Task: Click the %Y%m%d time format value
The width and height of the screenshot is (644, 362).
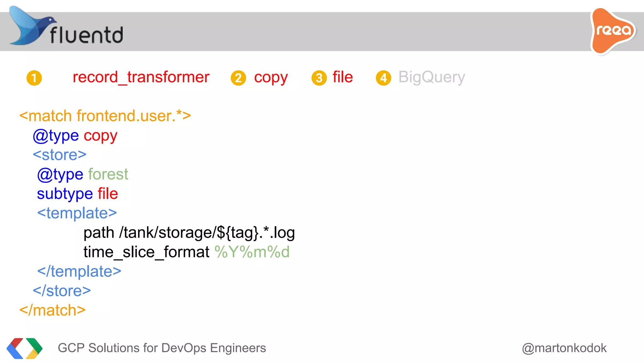Action: (x=252, y=252)
